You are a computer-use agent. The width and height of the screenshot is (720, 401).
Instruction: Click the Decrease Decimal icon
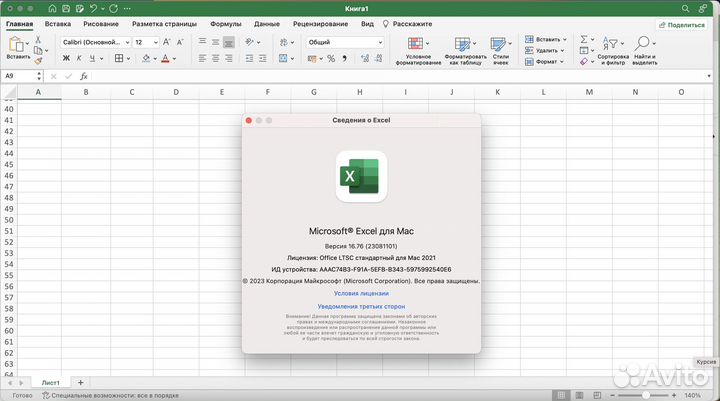[378, 58]
